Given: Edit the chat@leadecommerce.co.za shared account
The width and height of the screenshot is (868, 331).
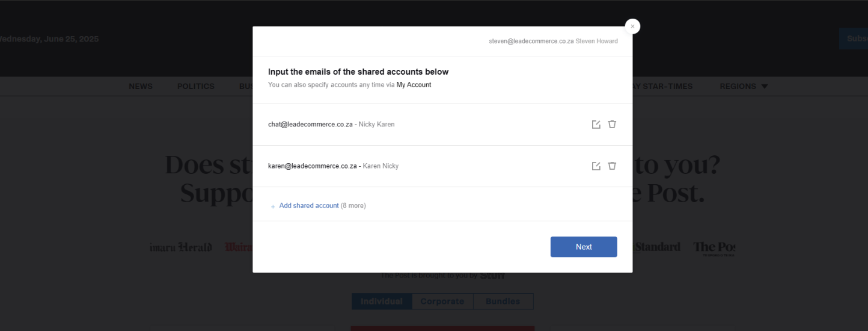Looking at the screenshot, I should (596, 125).
